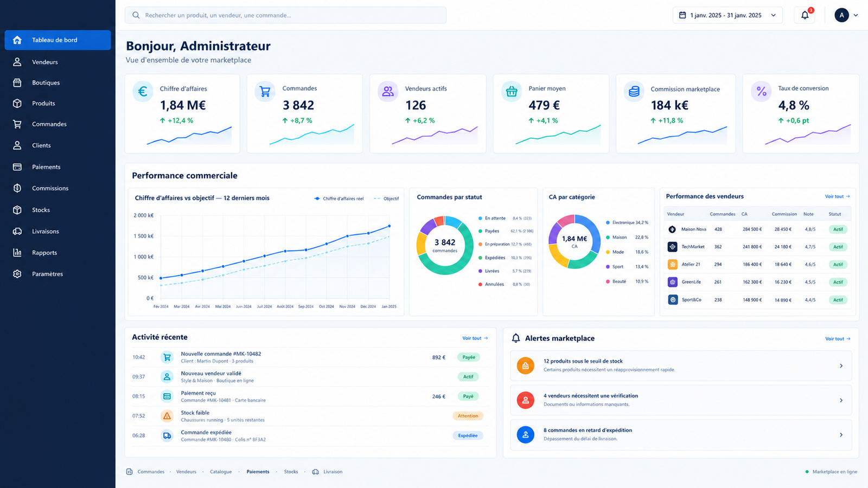Click the Paiements footer link
Screen dimensions: 868x488
coord(258,472)
